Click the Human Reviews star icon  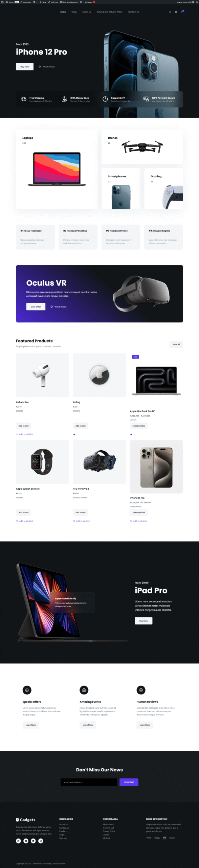click(x=141, y=690)
